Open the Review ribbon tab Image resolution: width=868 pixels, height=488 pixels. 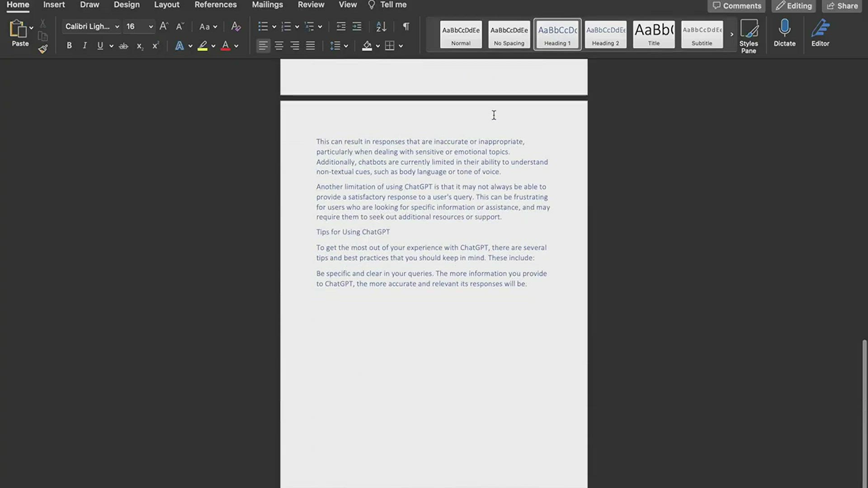coord(311,5)
